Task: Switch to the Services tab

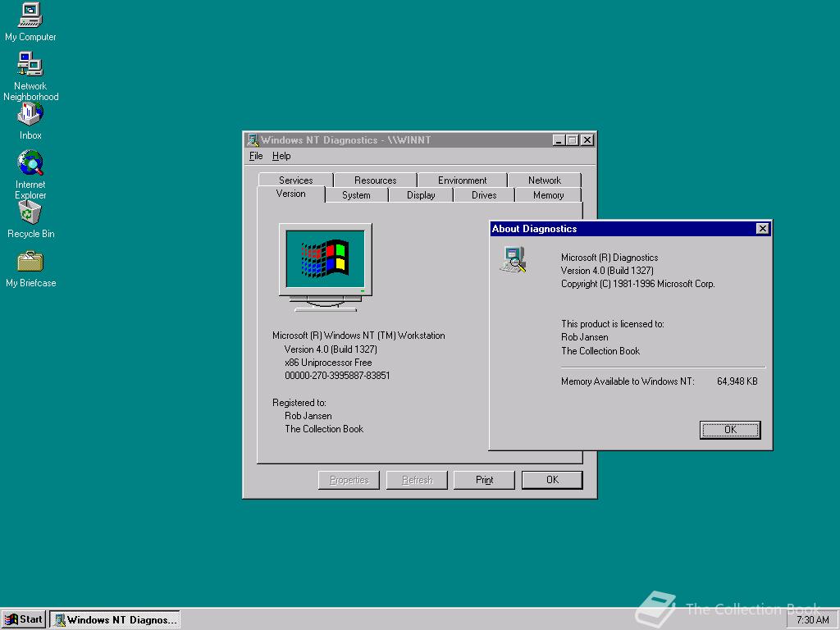Action: pyautogui.click(x=294, y=180)
